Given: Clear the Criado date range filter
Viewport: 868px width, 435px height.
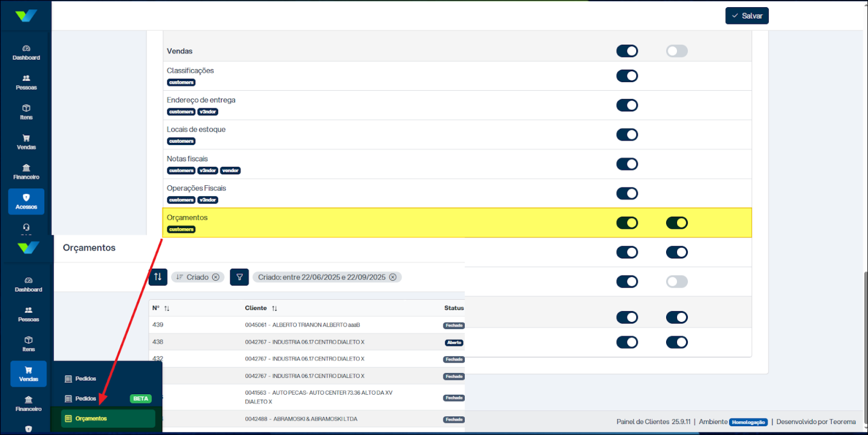Looking at the screenshot, I should [393, 277].
